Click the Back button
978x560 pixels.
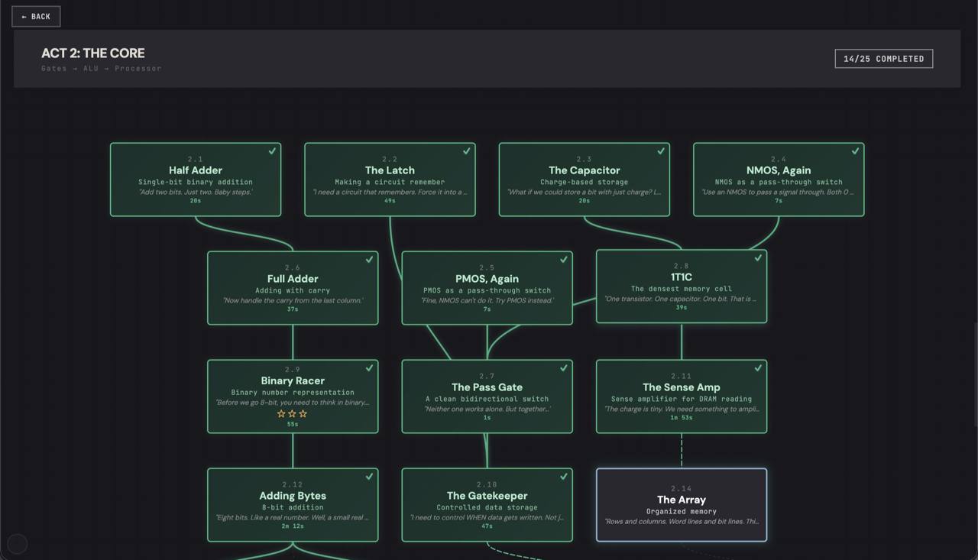pos(36,17)
